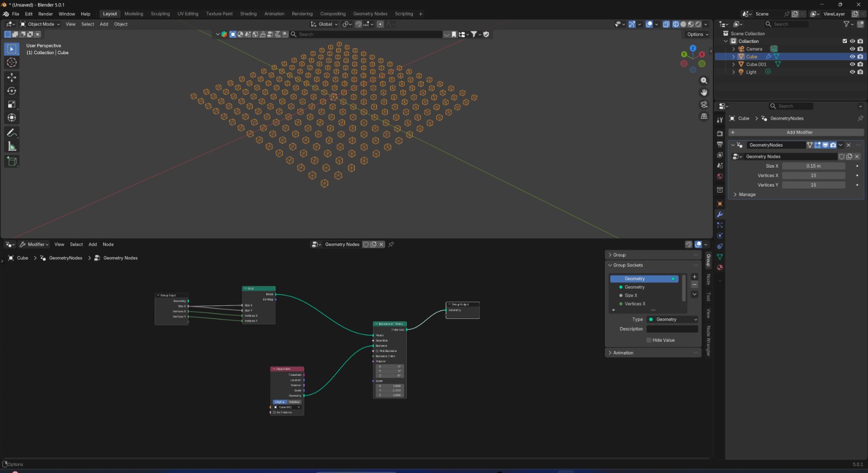Click the viewport Options button
The height and width of the screenshot is (473, 868).
[697, 34]
